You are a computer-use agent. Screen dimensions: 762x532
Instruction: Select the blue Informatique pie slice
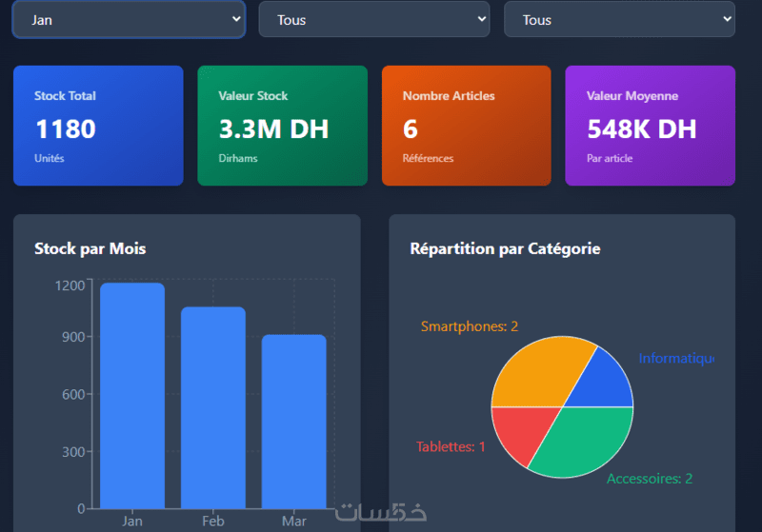(605, 385)
